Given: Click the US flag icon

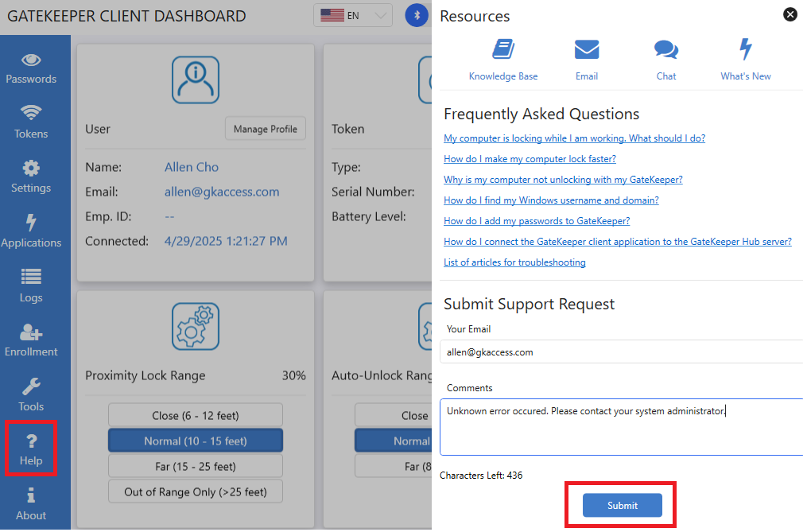Looking at the screenshot, I should pyautogui.click(x=332, y=15).
